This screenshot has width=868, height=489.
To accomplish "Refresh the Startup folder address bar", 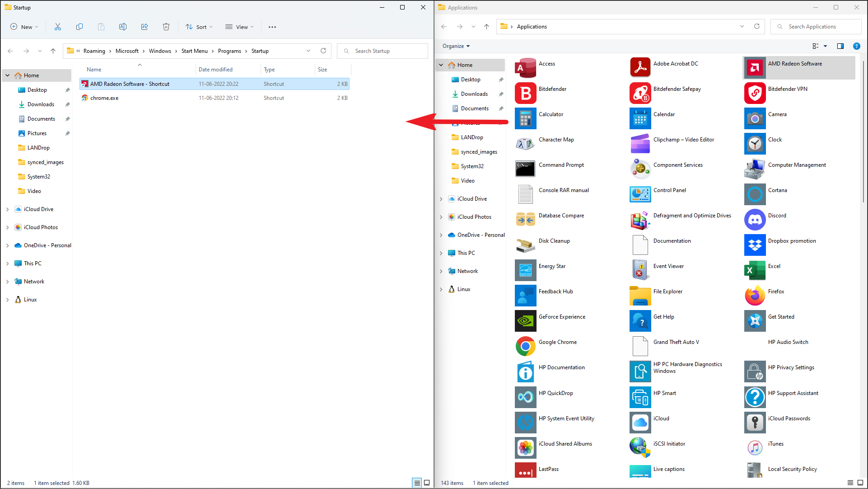I will 323,51.
